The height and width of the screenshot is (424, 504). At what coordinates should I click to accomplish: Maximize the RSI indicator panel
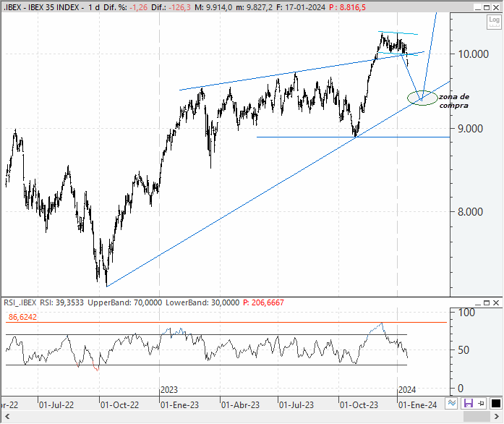pos(487,302)
